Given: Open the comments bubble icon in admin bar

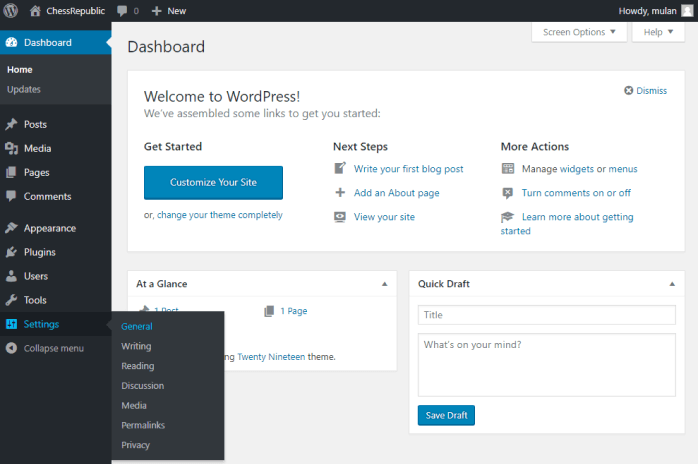Looking at the screenshot, I should pos(122,11).
